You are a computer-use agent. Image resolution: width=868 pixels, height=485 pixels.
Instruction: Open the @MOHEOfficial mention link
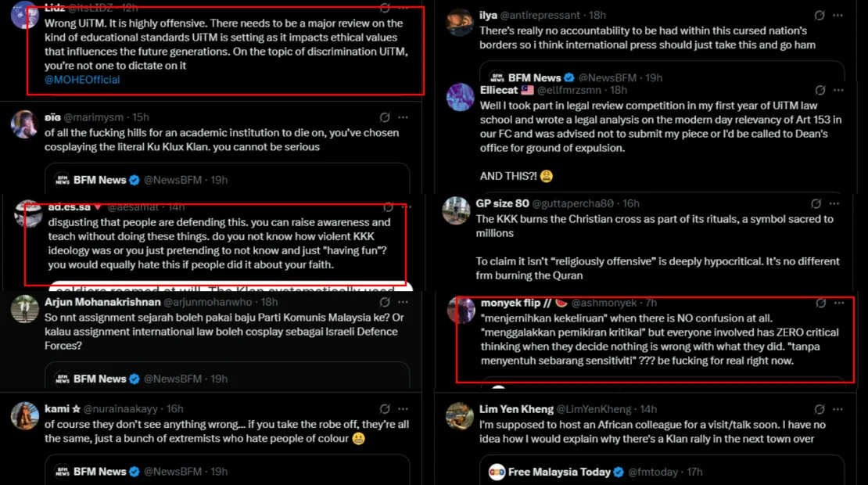coord(82,80)
